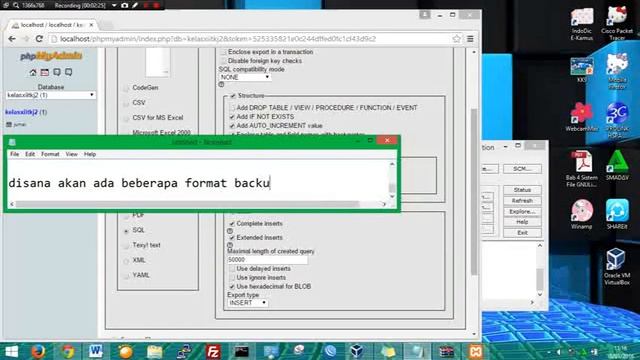Screen dimensions: 640x360
Task: Open the WebcamMax desktop icon
Action: click(582, 117)
